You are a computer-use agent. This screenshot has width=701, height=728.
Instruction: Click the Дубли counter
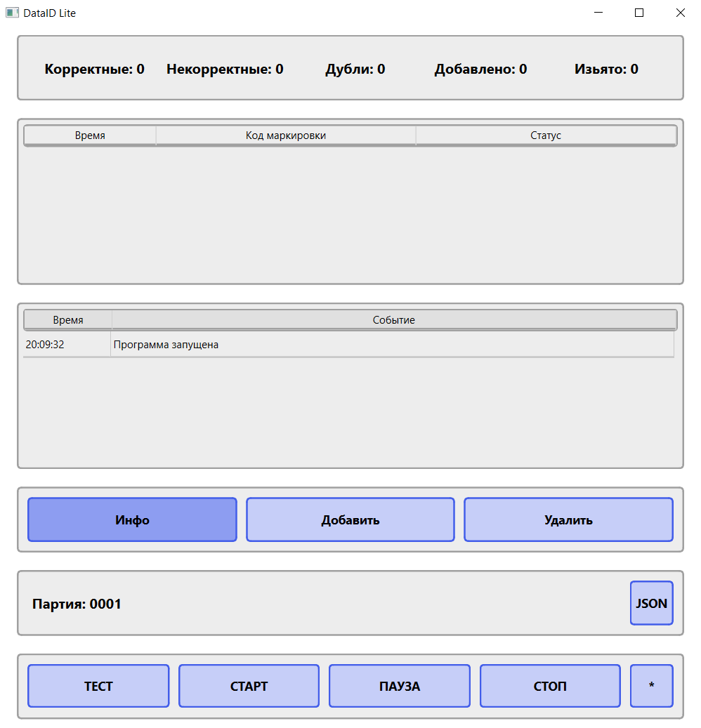[355, 69]
